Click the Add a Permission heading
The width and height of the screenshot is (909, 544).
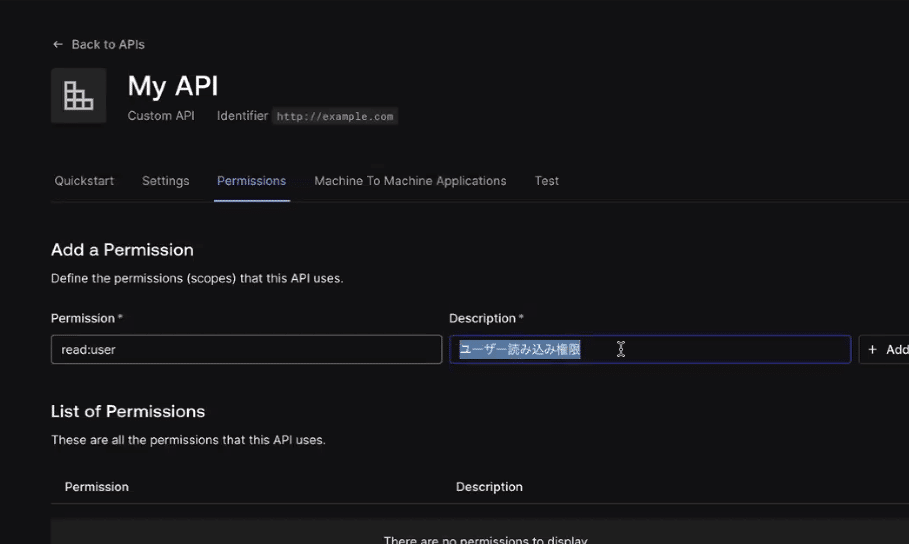(x=122, y=250)
